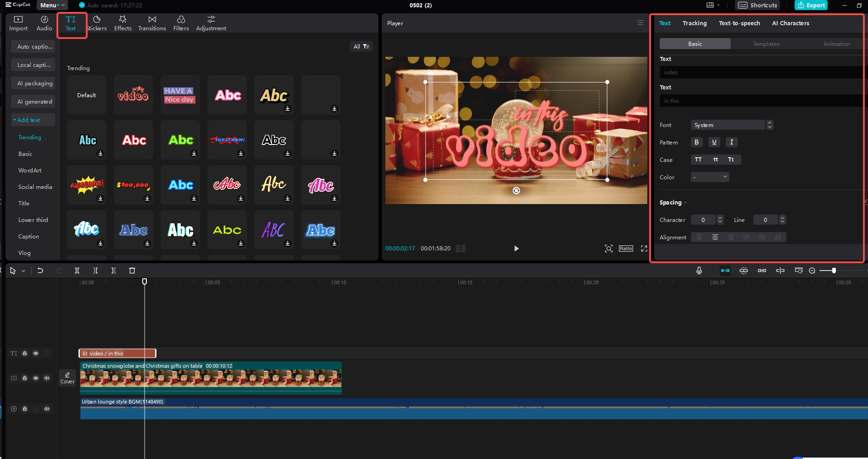Toggle Italic pattern button
The width and height of the screenshot is (868, 459).
coord(731,142)
